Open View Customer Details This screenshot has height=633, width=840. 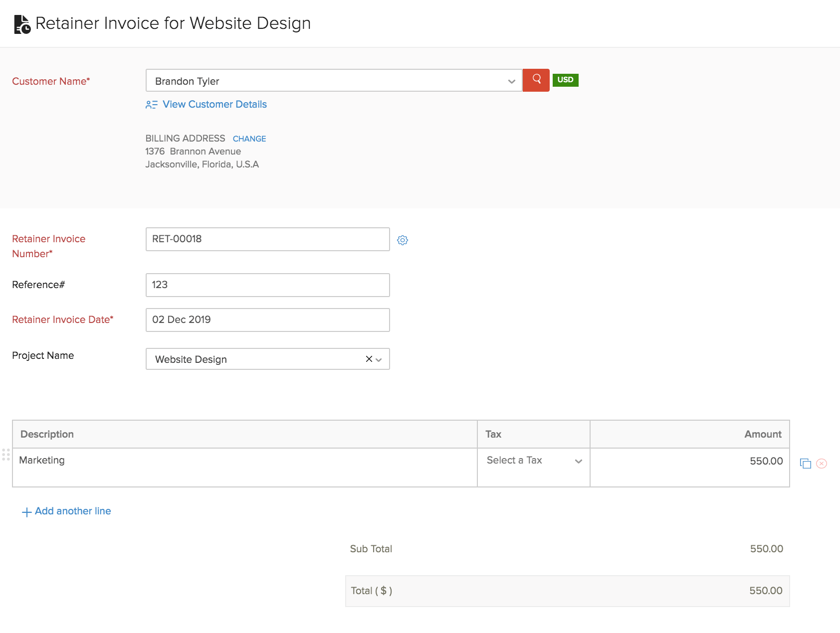(x=214, y=104)
